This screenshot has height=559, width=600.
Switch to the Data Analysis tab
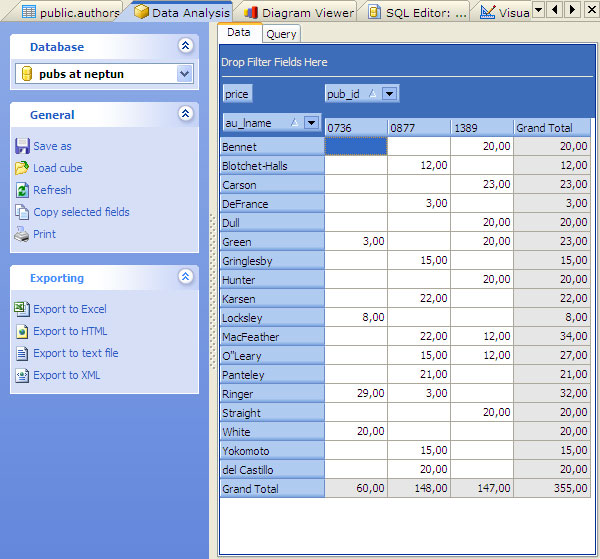pyautogui.click(x=182, y=12)
